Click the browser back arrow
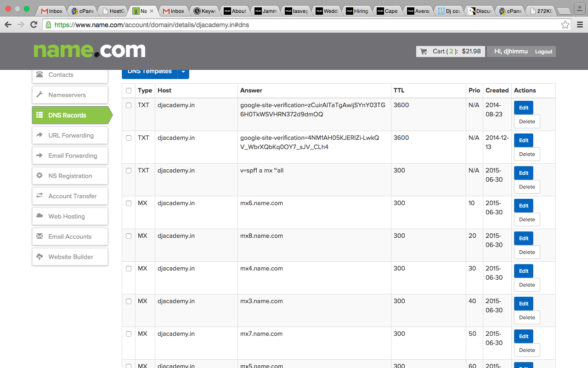The width and height of the screenshot is (588, 368). pyautogui.click(x=8, y=25)
